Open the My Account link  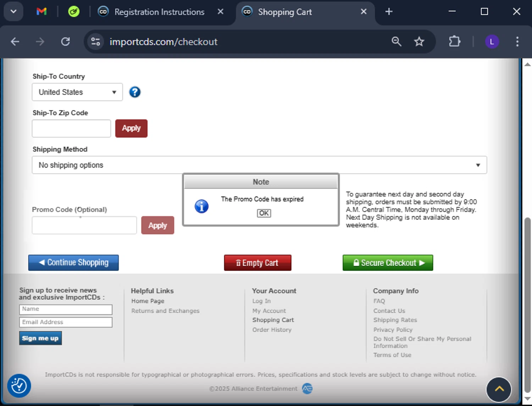tap(269, 311)
